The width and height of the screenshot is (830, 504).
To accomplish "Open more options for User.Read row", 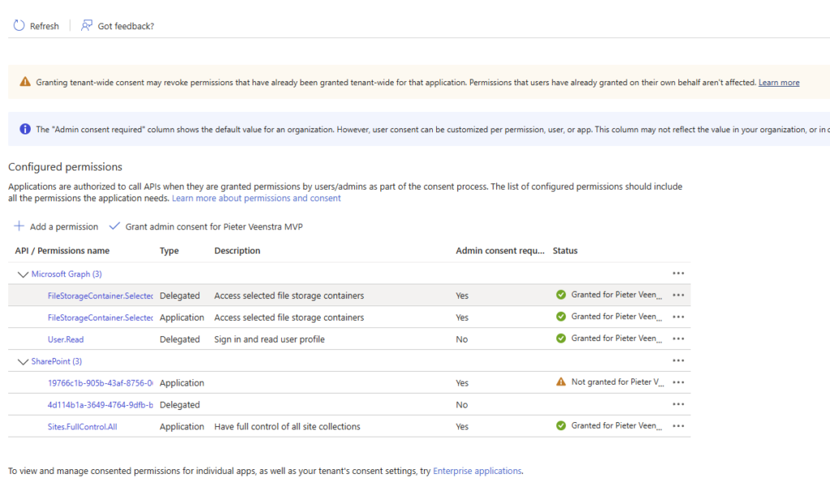I will [678, 338].
